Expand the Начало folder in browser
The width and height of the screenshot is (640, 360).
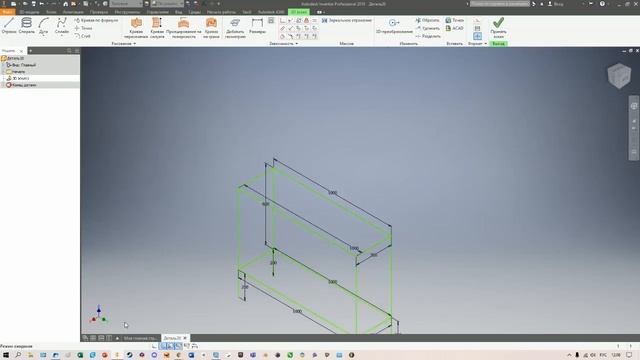point(3,71)
